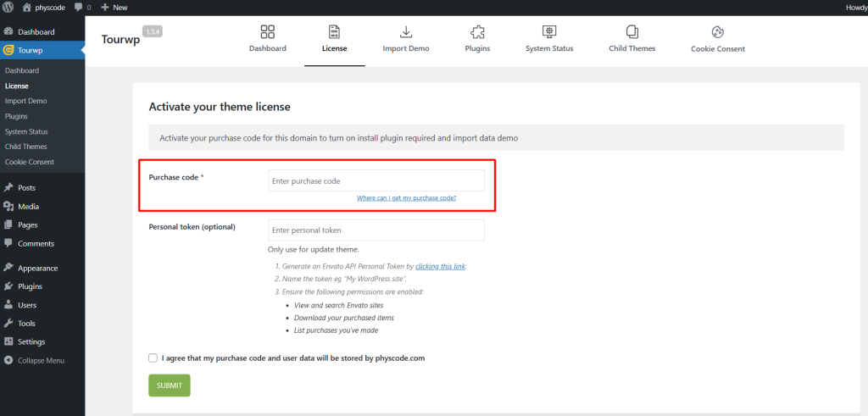Screen dimensions: 868x416
Task: Click the License document icon
Action: click(x=334, y=31)
